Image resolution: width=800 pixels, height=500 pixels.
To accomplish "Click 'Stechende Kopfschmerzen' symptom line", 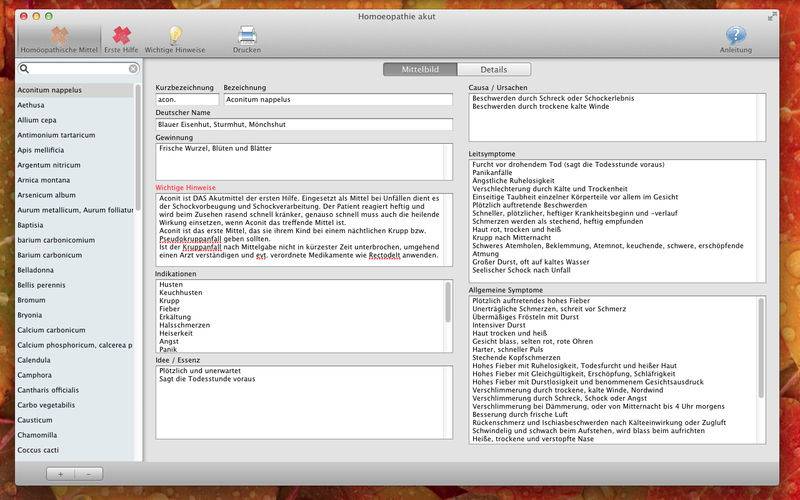I will pyautogui.click(x=516, y=358).
